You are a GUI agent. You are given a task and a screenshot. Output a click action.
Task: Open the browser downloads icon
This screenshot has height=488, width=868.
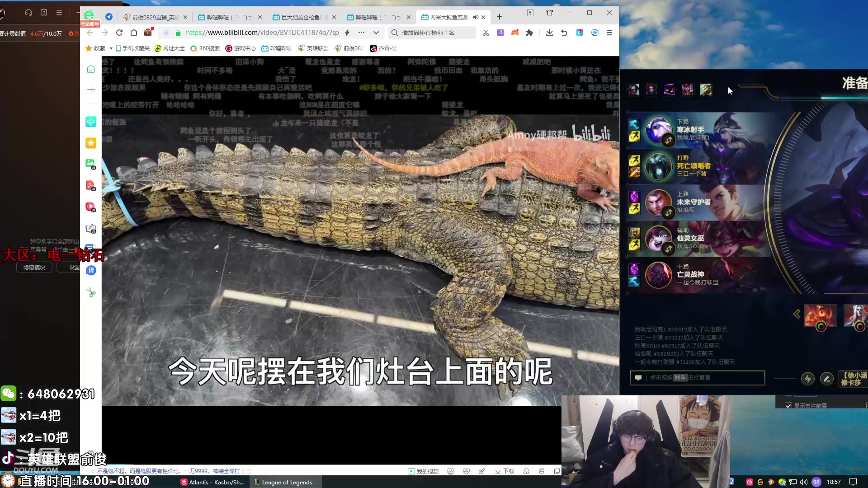(x=550, y=33)
